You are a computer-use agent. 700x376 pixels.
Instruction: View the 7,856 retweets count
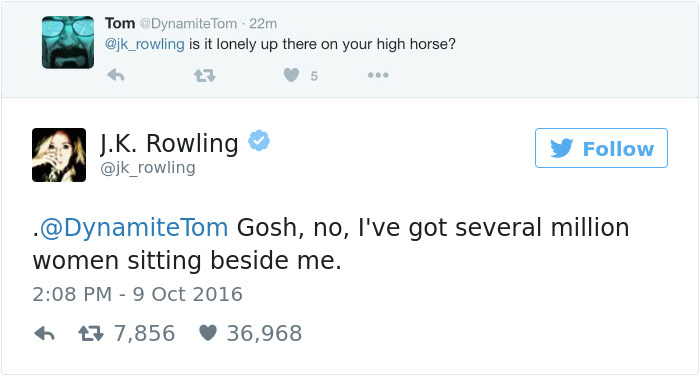click(x=145, y=334)
